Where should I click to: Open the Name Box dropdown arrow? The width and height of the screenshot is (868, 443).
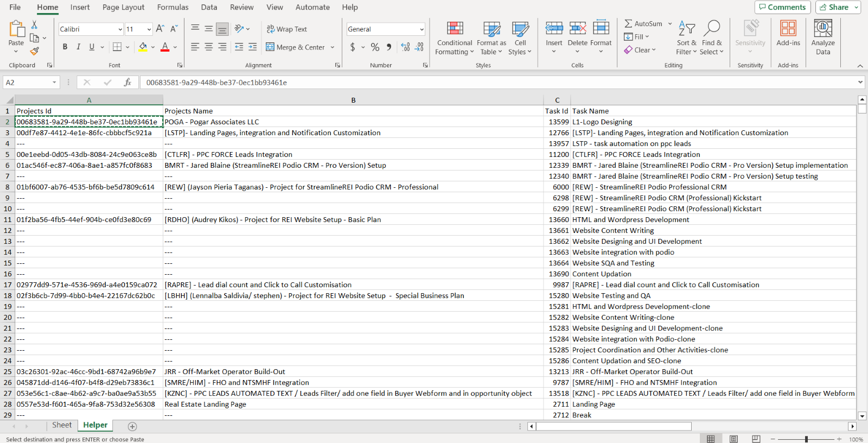54,83
